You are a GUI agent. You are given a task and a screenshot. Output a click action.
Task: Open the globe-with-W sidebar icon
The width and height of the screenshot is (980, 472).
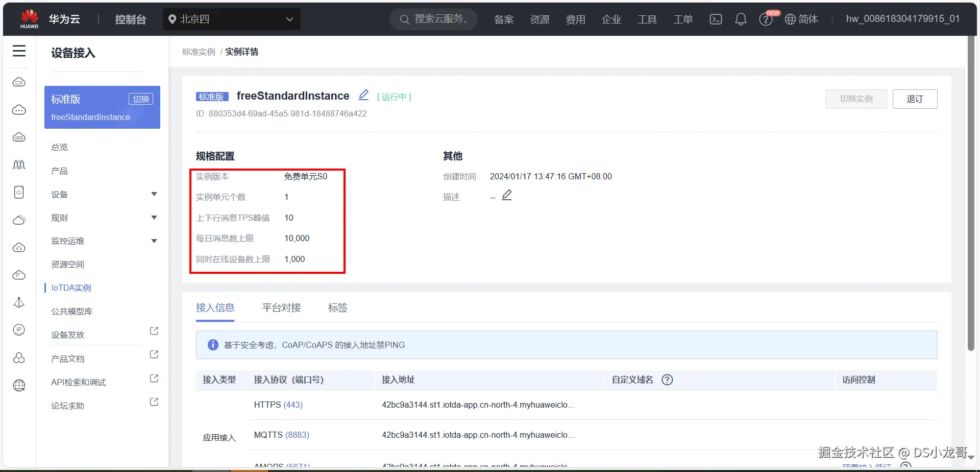point(19,385)
